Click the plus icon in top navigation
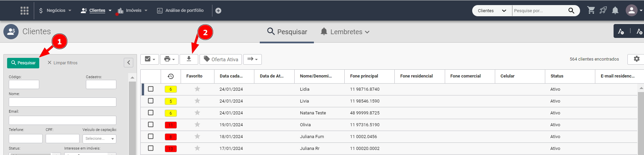The image size is (644, 155). (218, 11)
